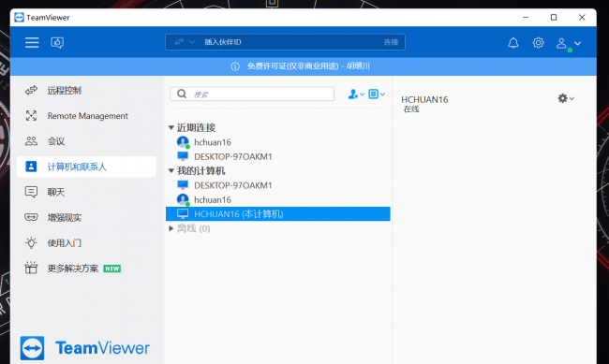Screen dimensions: 609x364
Task: Expand the account dropdown arrow
Action: [x=577, y=43]
